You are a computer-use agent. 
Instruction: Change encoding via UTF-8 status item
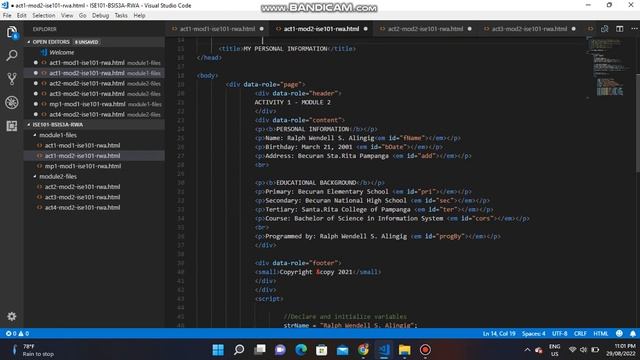point(559,333)
